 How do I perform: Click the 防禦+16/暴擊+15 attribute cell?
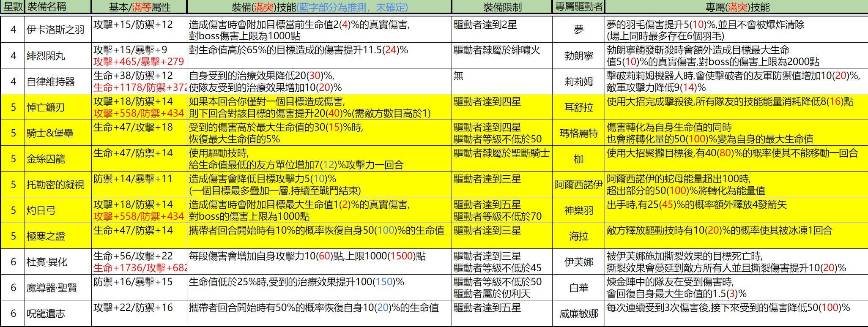[139, 287]
